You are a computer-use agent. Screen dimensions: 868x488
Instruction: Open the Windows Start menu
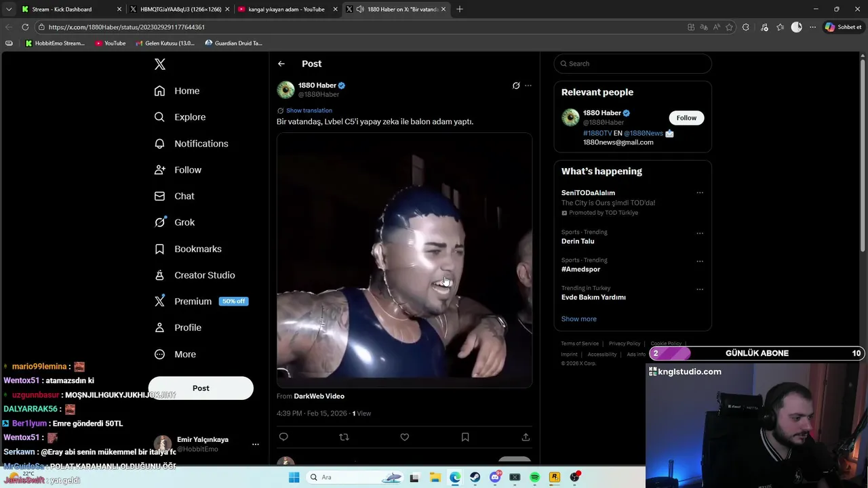(x=294, y=478)
